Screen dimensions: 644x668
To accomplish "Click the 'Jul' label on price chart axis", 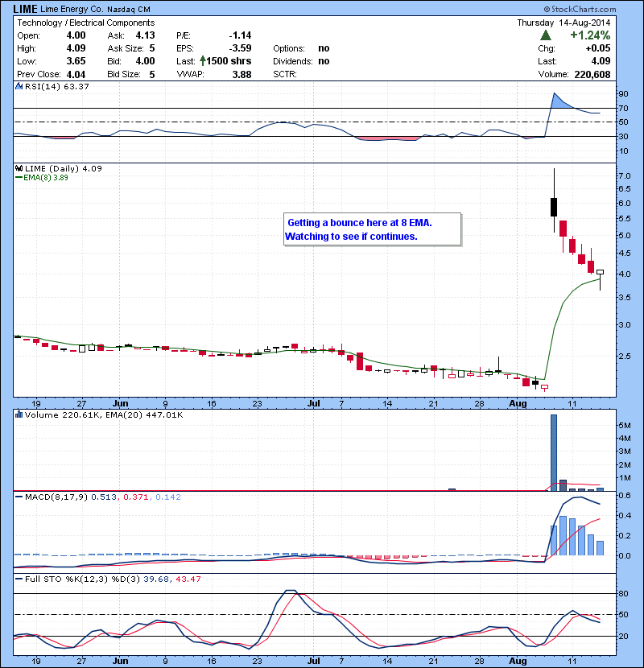I will pos(314,403).
